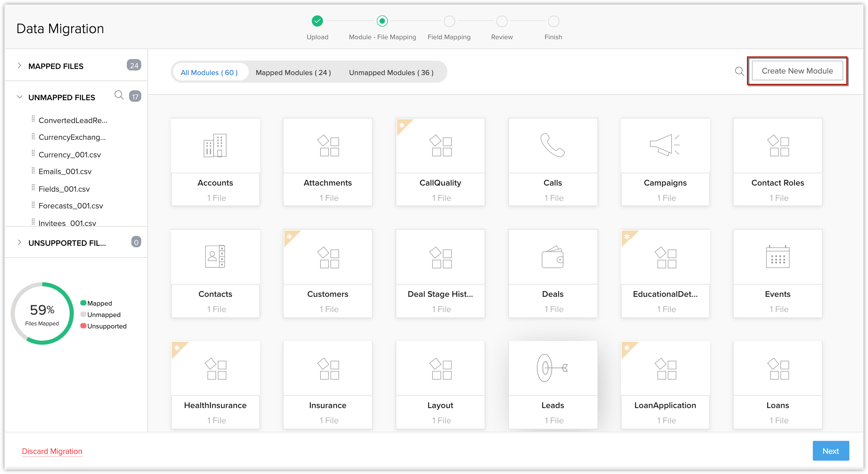The image size is (868, 474).
Task: Click Discard Migration link
Action: (x=52, y=451)
